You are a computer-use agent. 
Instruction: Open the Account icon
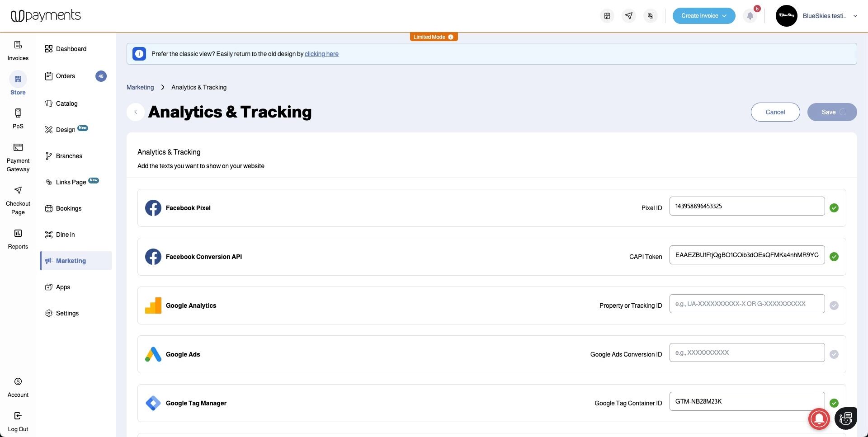click(18, 381)
